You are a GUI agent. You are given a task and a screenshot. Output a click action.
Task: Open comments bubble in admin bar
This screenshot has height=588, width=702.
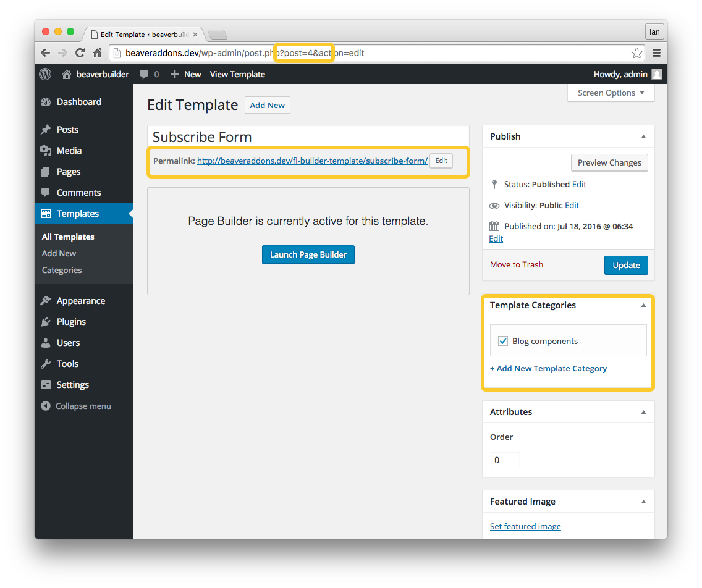144,74
